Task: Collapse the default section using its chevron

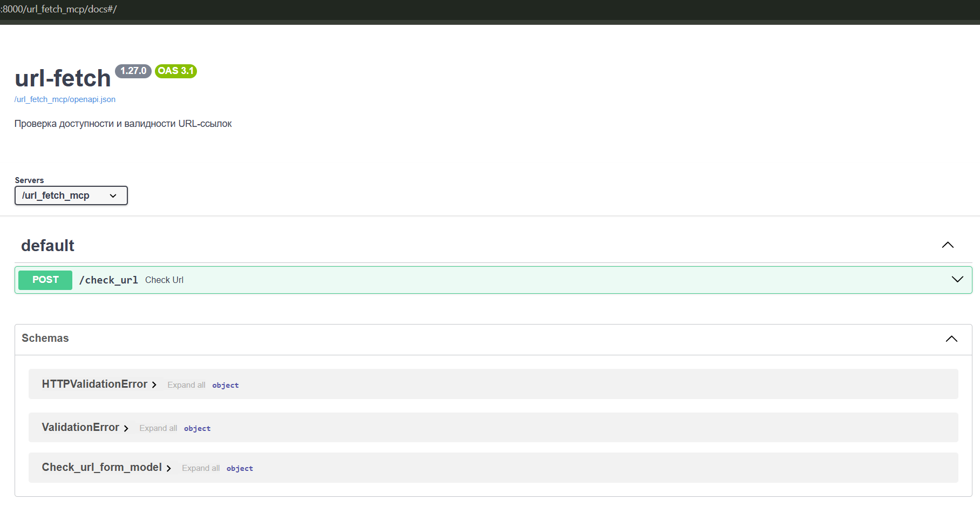Action: (947, 245)
